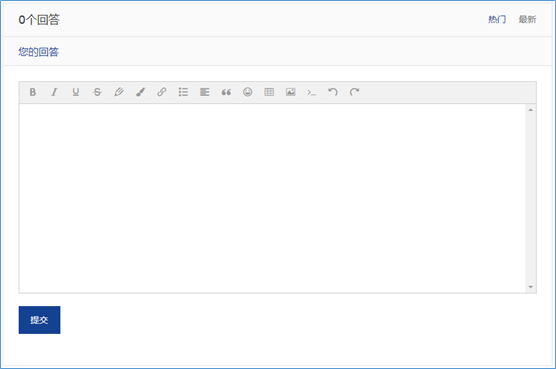556x369 pixels.
Task: Sort answers by 热门
Action: click(x=497, y=19)
